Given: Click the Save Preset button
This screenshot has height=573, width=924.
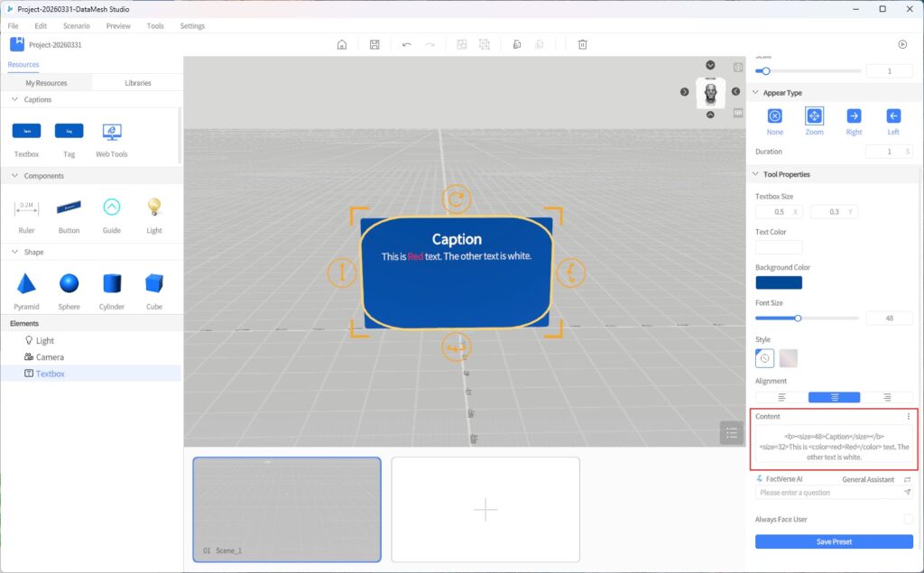Looking at the screenshot, I should 834,541.
